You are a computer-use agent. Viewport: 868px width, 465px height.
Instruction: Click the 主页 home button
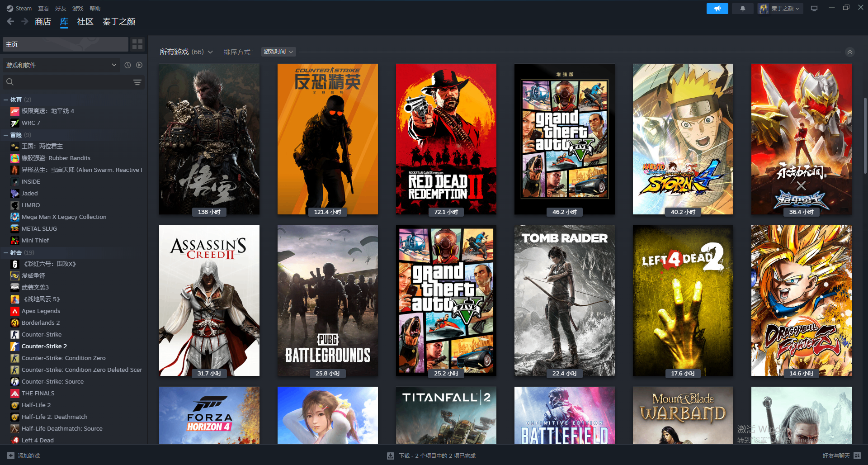point(66,44)
